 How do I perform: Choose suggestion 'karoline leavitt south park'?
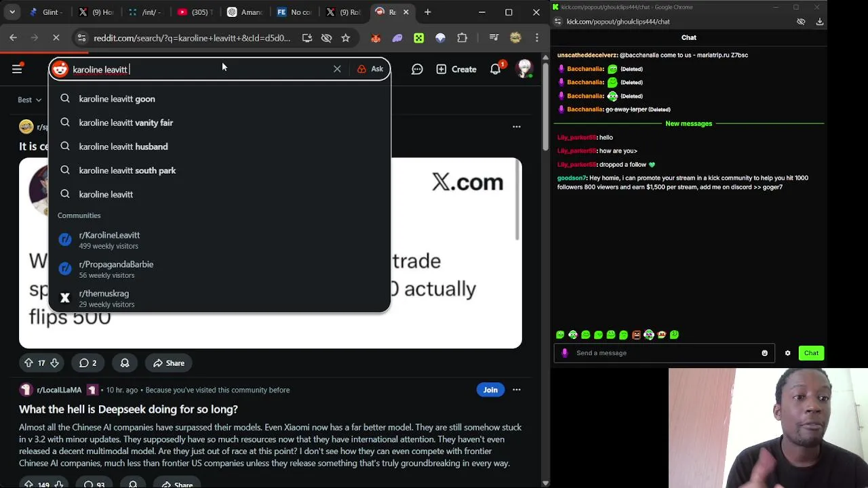coord(220,170)
